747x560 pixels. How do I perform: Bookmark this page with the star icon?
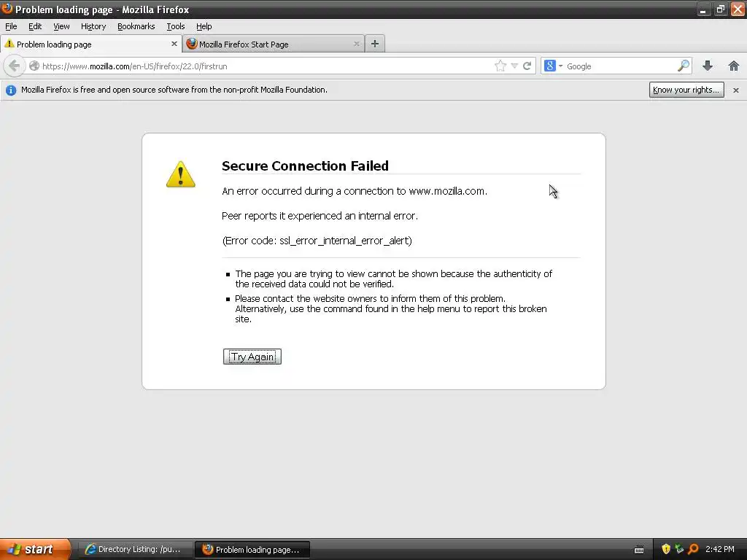pyautogui.click(x=500, y=66)
